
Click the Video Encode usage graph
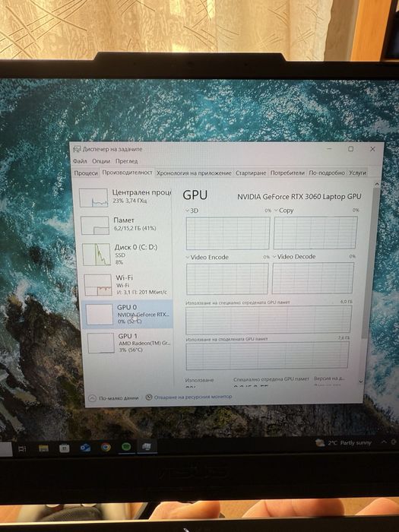point(227,279)
